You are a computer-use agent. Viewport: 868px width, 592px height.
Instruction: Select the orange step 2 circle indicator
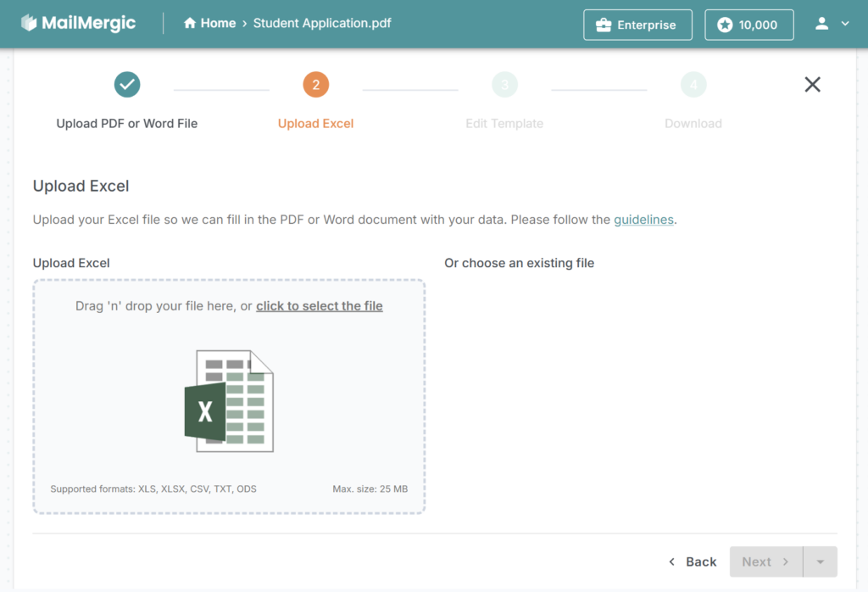315,85
